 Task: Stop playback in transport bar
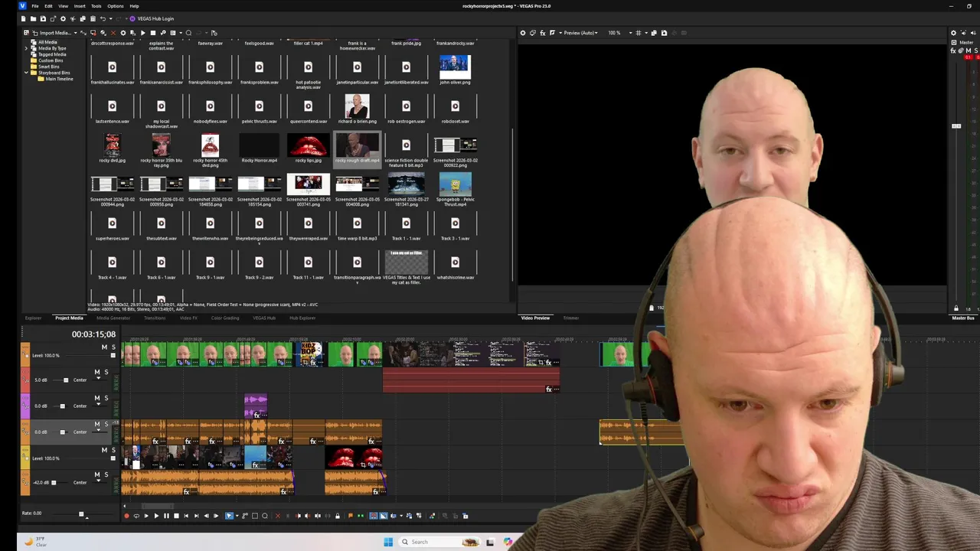(176, 516)
